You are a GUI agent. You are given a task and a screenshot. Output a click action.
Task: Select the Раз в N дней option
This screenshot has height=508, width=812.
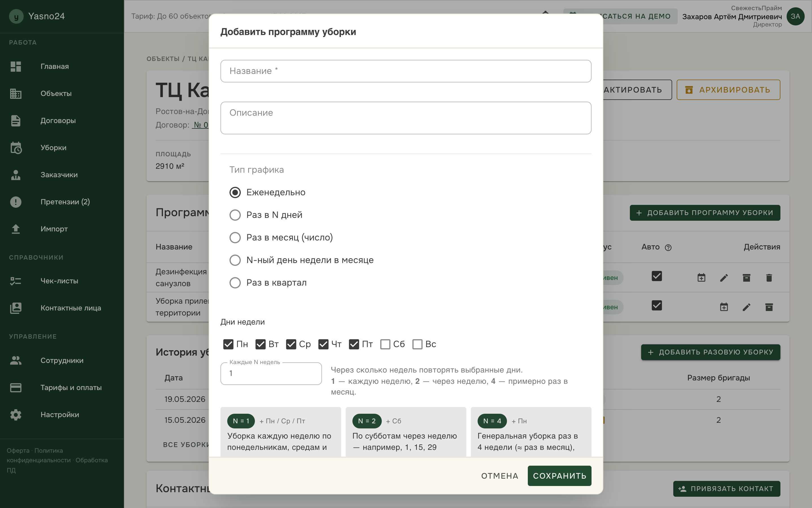pos(235,215)
